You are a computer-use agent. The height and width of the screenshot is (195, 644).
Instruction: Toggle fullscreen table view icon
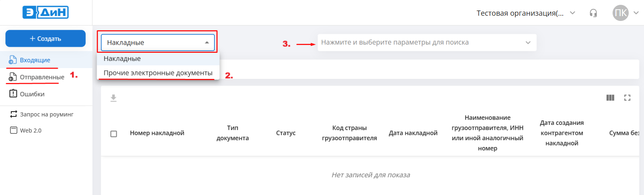[627, 98]
